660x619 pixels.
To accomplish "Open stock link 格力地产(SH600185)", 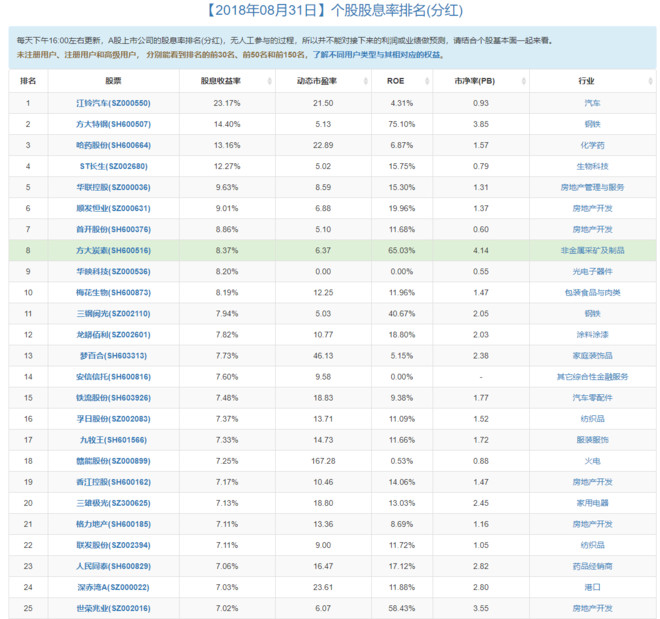I will tap(113, 524).
